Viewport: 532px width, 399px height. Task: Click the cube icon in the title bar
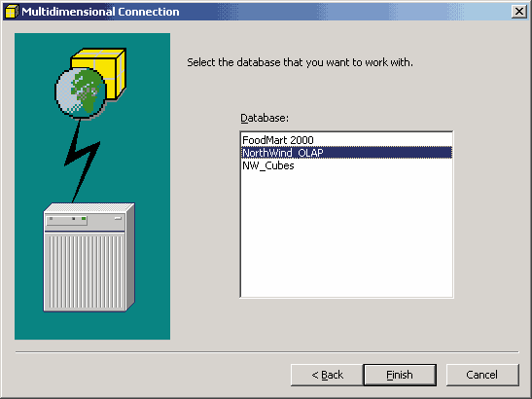[12, 12]
